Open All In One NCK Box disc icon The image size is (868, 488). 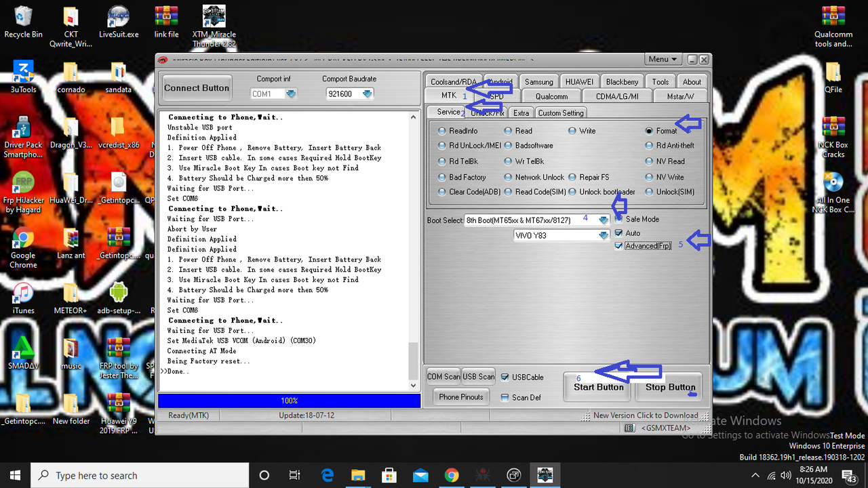point(833,192)
